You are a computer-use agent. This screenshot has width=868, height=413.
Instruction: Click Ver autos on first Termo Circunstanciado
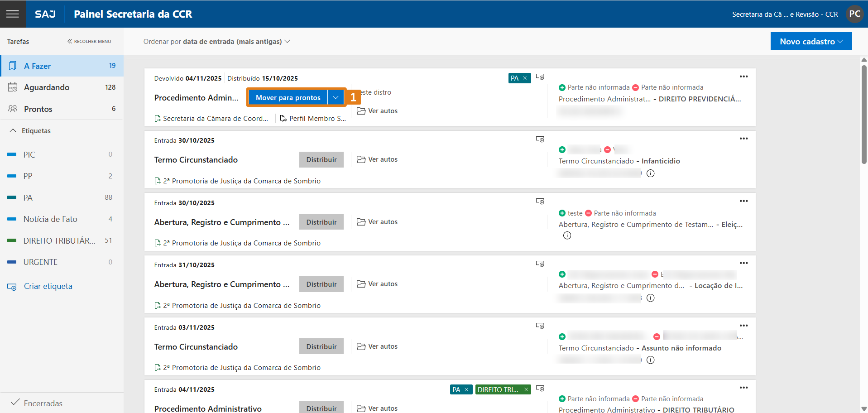click(x=377, y=159)
